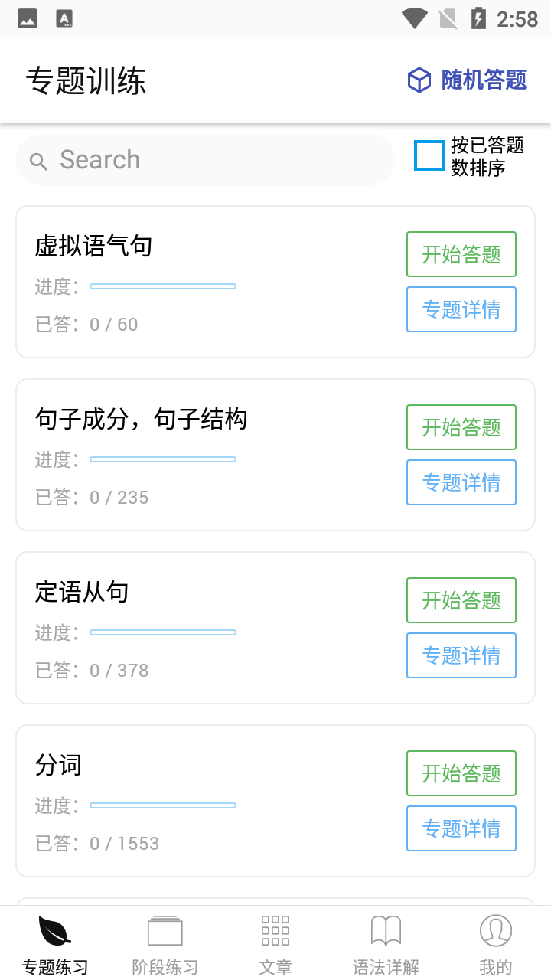Select the 分词 topic title
Screen dimensions: 551x980
pos(58,766)
